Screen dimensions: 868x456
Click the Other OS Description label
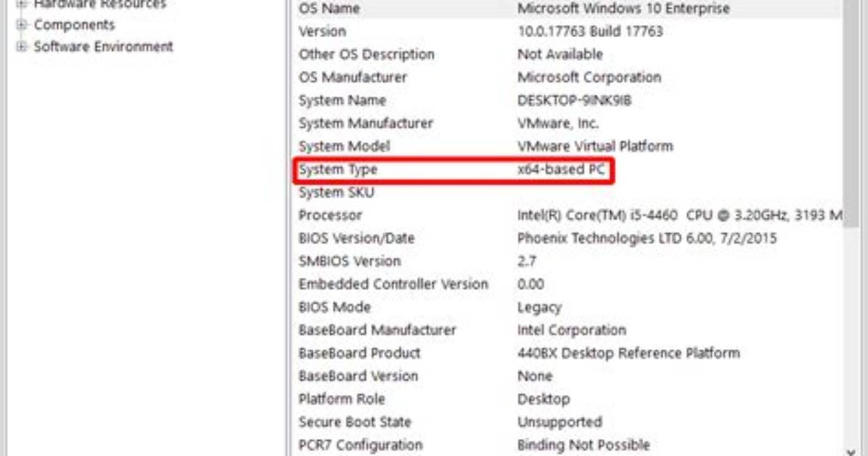pyautogui.click(x=367, y=54)
